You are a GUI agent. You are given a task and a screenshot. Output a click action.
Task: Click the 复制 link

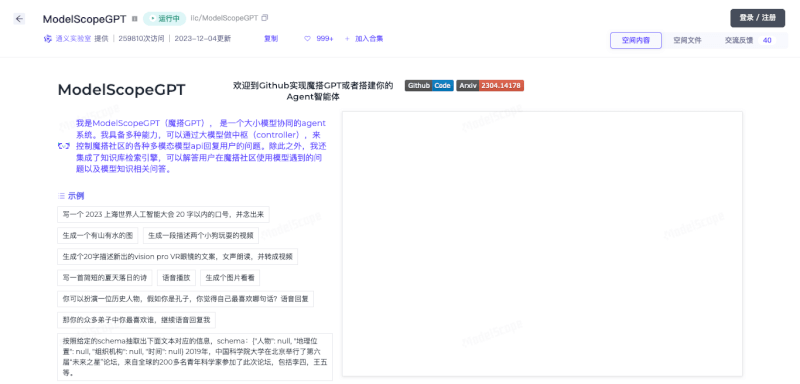tap(271, 39)
